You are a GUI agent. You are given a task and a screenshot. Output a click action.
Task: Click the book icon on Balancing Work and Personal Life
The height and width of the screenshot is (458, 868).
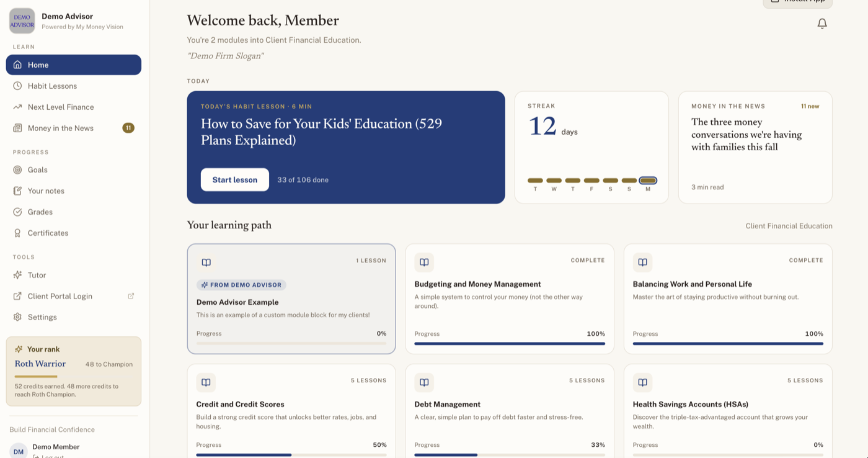642,263
